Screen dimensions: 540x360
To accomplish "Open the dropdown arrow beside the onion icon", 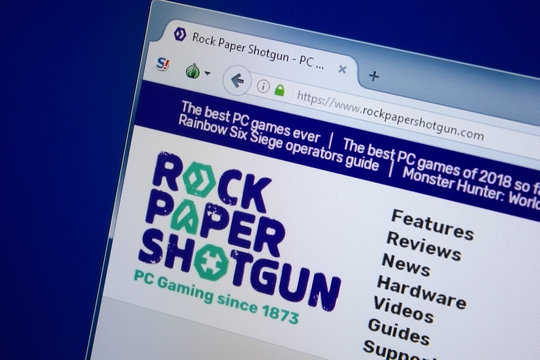I will [x=207, y=73].
